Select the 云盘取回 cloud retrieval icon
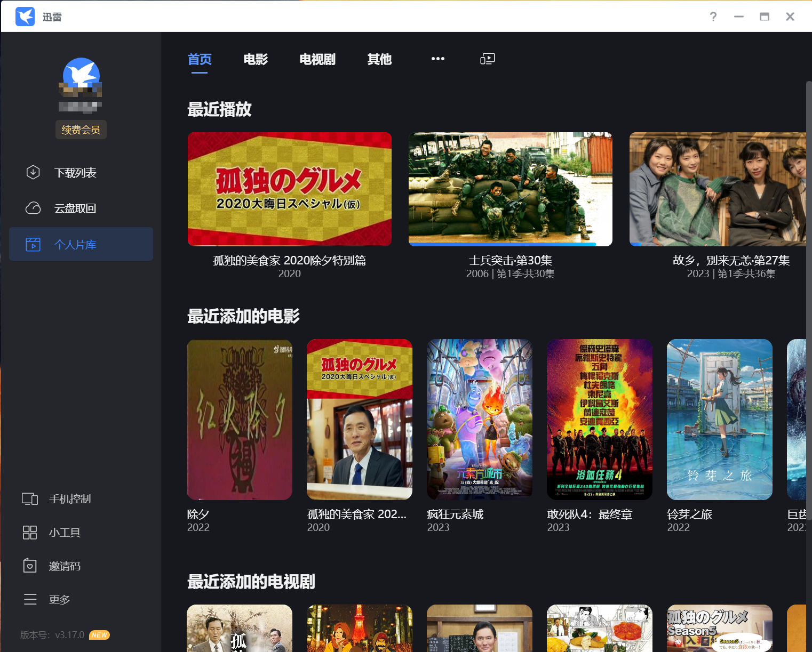The height and width of the screenshot is (652, 812). [x=33, y=208]
